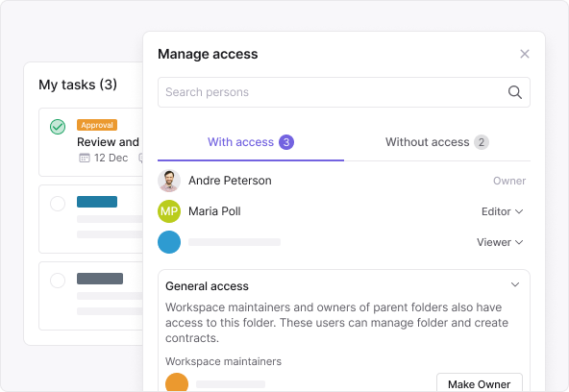Uncheck the completed Review task checkmark
Image resolution: width=569 pixels, height=392 pixels.
click(x=58, y=127)
